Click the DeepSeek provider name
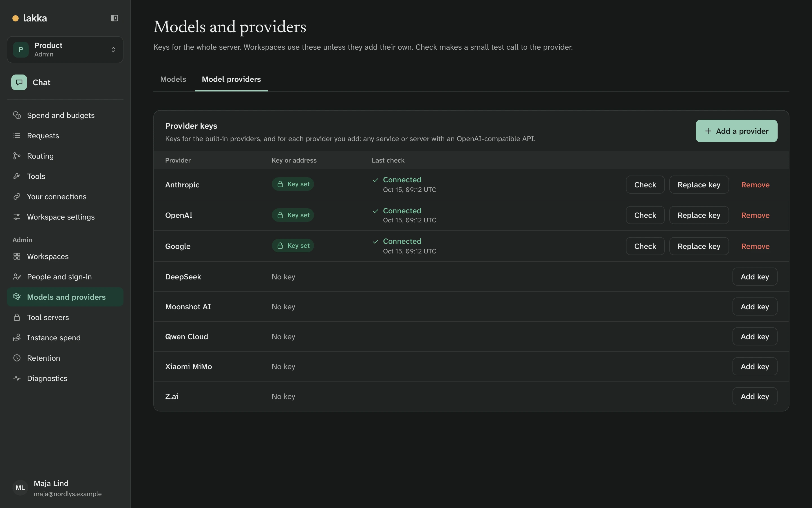 pos(183,277)
